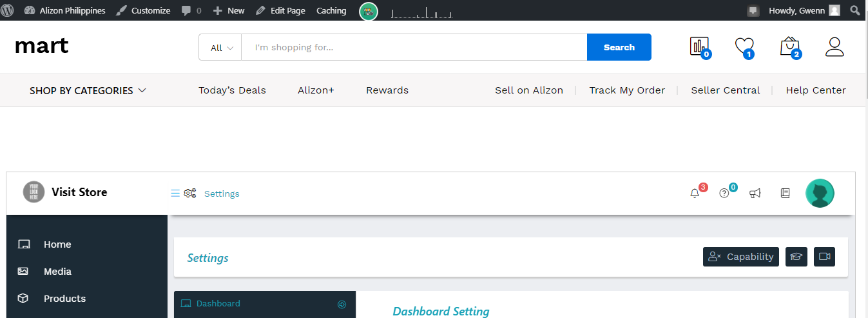This screenshot has height=318, width=868.
Task: Select the Dashboard settings tab
Action: pyautogui.click(x=265, y=304)
